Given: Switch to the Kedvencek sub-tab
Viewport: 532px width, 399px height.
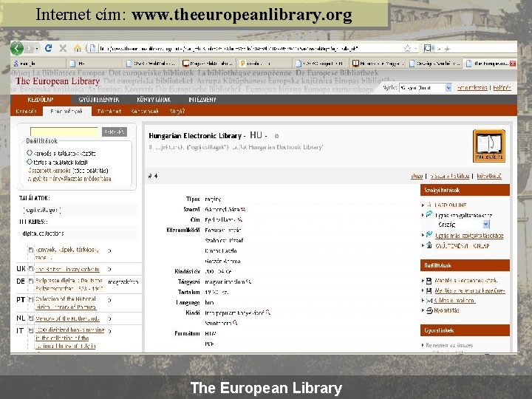Looking at the screenshot, I should [145, 111].
